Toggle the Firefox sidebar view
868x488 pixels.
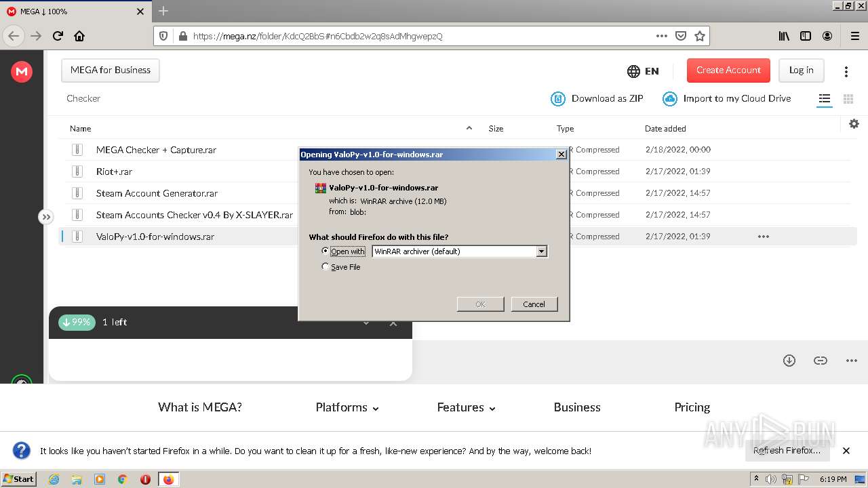(806, 36)
